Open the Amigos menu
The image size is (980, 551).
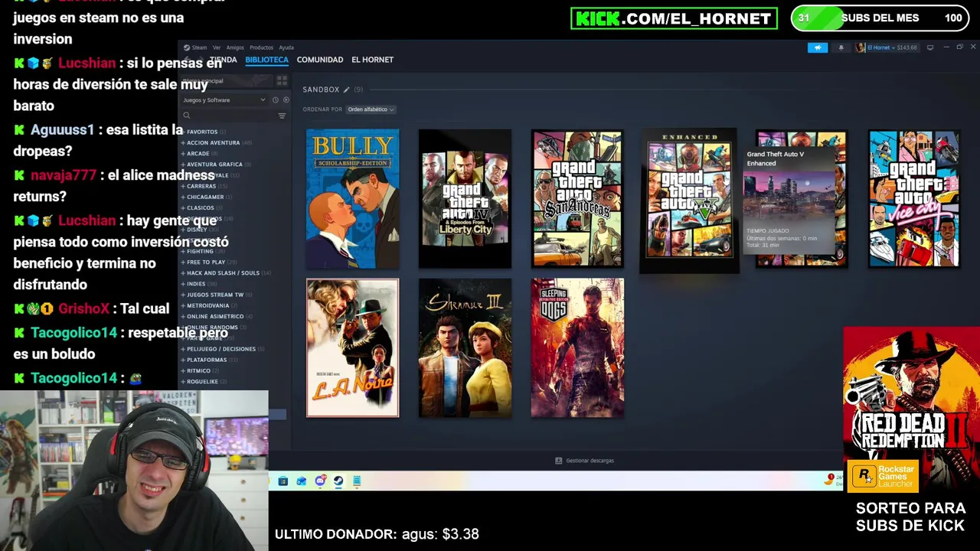tap(235, 47)
